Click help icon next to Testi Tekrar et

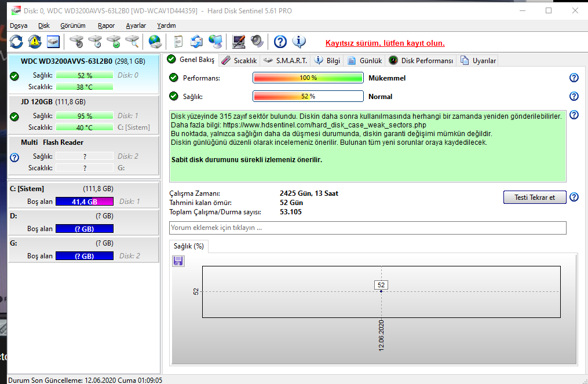pos(574,197)
